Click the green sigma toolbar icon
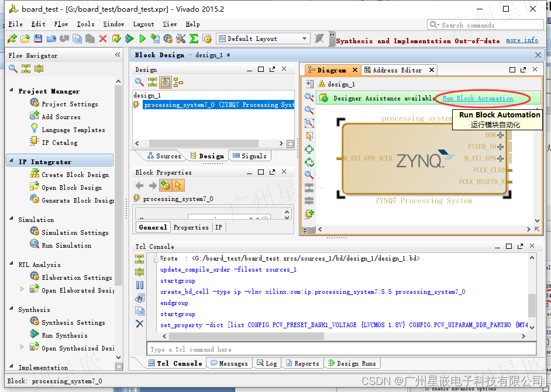The image size is (551, 392). 194,39
